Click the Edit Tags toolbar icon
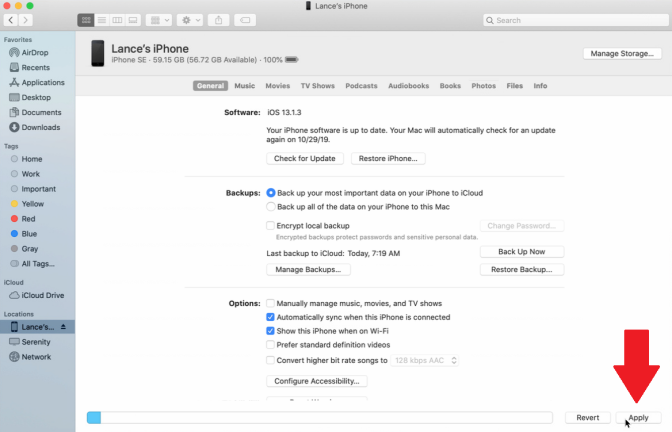The height and width of the screenshot is (432, 672). (245, 20)
